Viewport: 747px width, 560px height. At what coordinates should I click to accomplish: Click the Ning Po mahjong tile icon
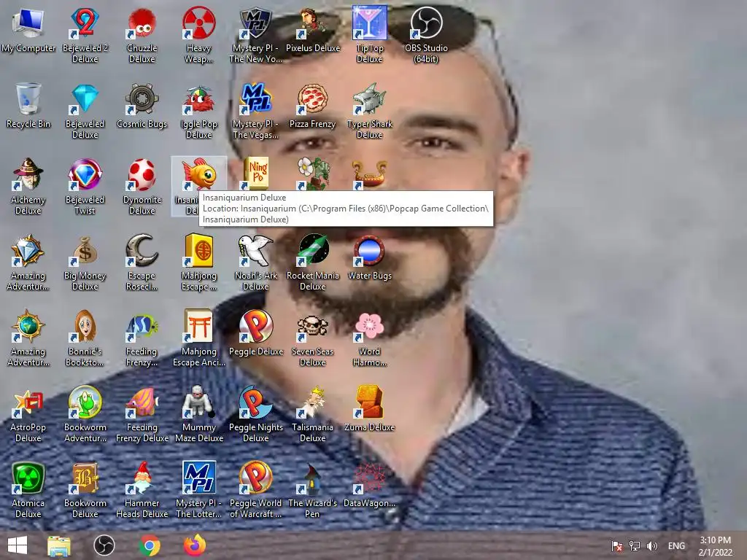pos(256,174)
